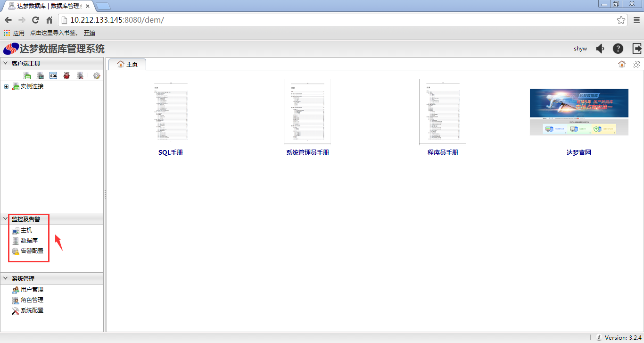Click the 开始 bookmark
Screen dimensions: 644x343
(90, 33)
